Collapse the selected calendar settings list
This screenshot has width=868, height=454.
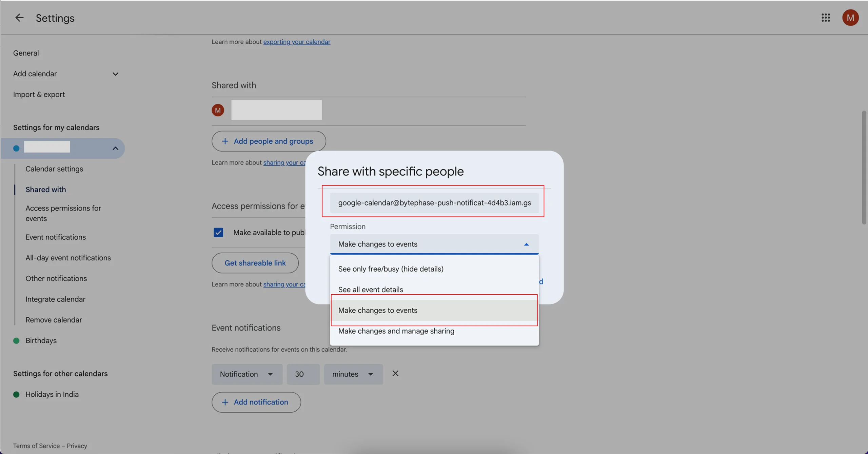click(x=115, y=148)
